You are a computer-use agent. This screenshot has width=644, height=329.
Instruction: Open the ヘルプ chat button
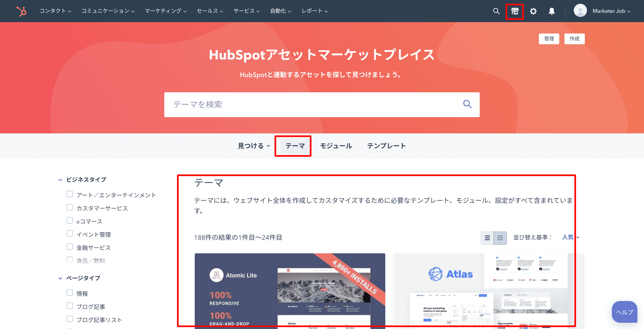(625, 312)
